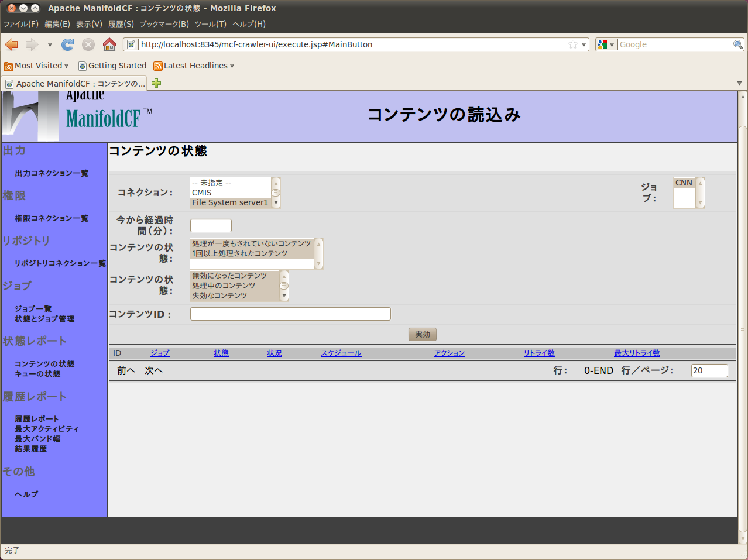Open new tab with plus icon
Viewport: 748px width, 560px height.
[156, 83]
